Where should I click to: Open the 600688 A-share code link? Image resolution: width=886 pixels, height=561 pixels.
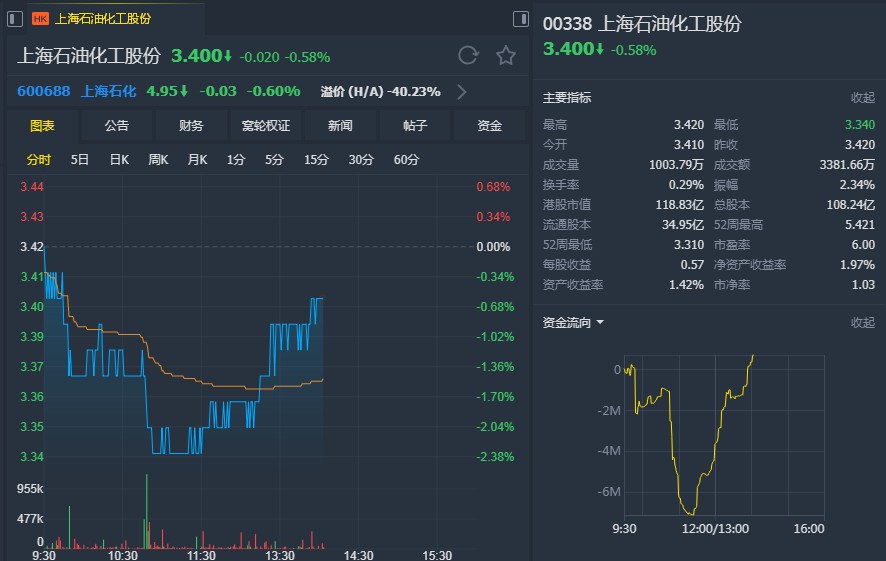[x=44, y=91]
